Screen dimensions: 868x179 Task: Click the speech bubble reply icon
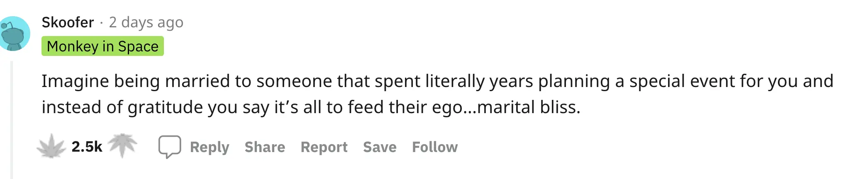(169, 147)
